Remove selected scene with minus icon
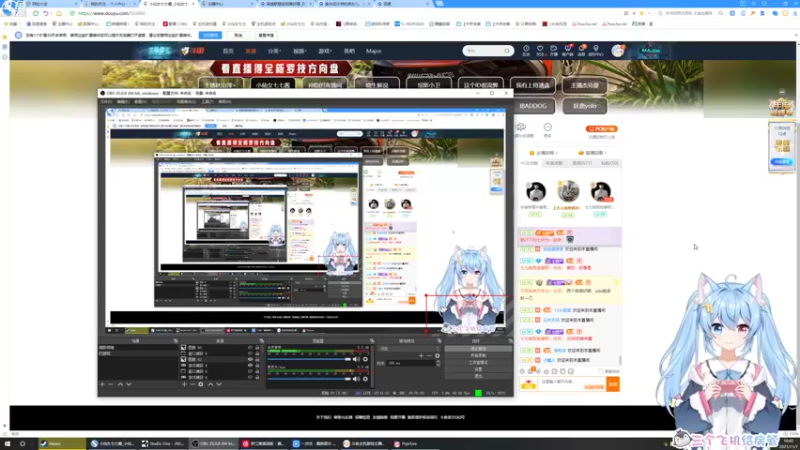 click(x=111, y=384)
